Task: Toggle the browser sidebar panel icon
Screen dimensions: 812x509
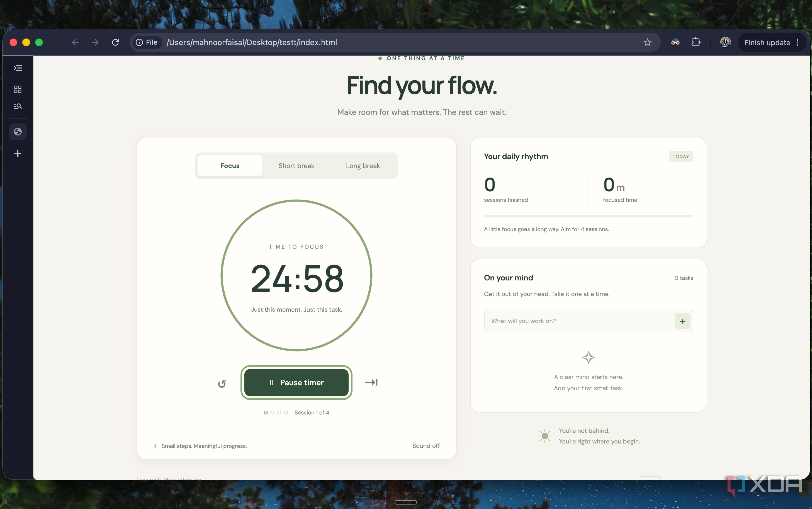Action: pyautogui.click(x=18, y=68)
